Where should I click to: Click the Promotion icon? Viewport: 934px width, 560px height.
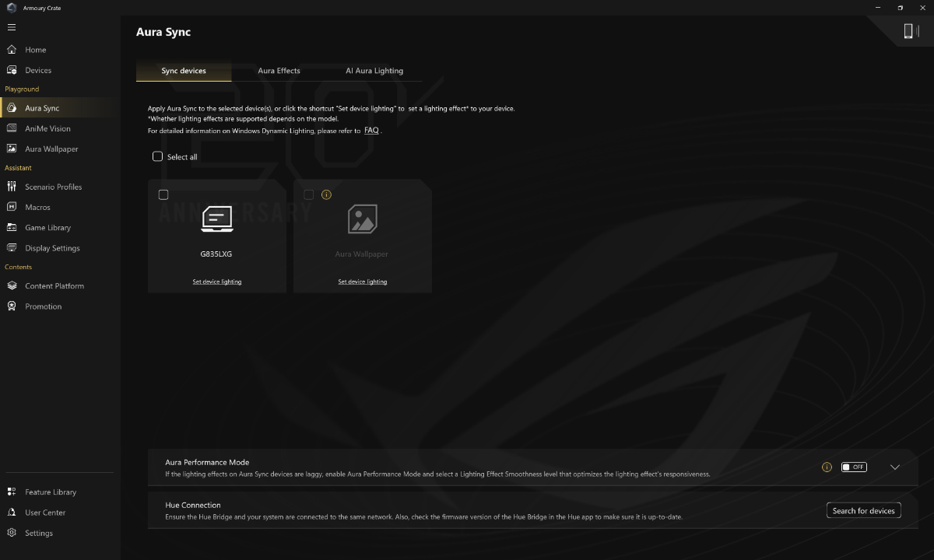tap(12, 306)
